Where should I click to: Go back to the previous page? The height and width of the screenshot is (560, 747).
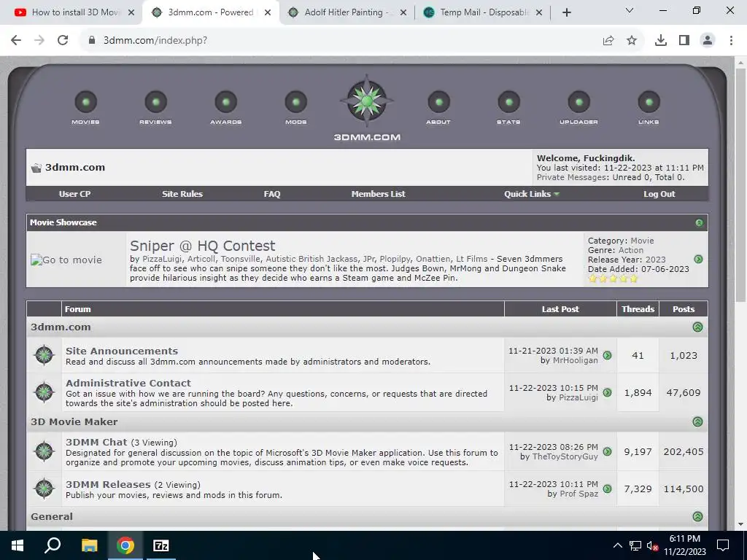pyautogui.click(x=16, y=41)
